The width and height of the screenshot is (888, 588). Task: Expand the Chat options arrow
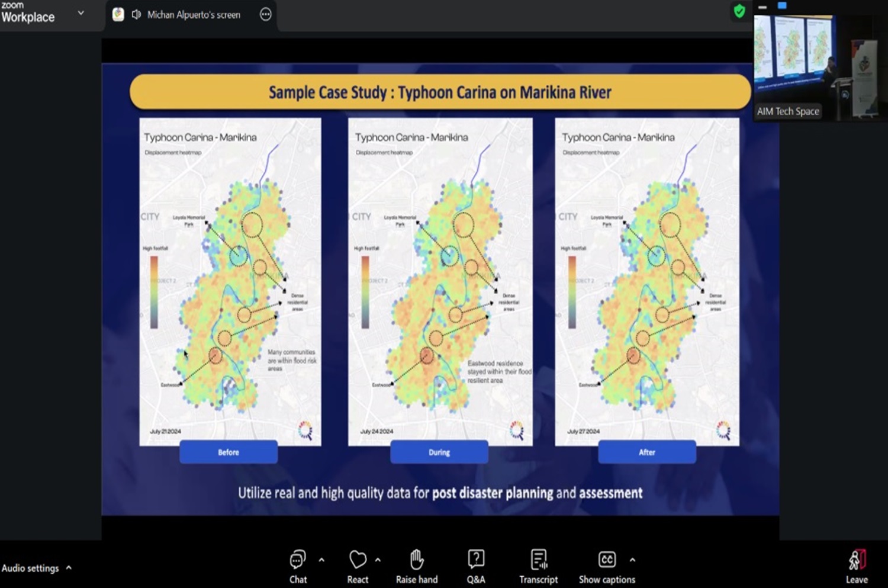321,560
